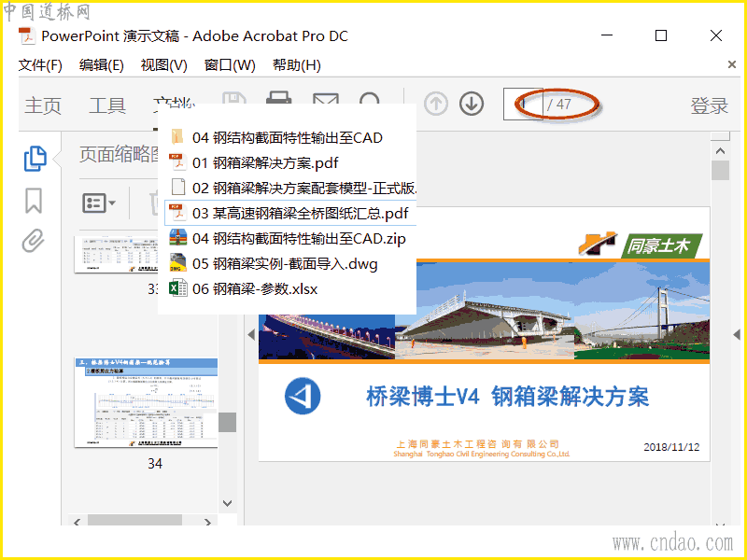Open folder 04 钢结构截面特性输出至CAD
This screenshot has height=560, width=747.
click(x=288, y=137)
